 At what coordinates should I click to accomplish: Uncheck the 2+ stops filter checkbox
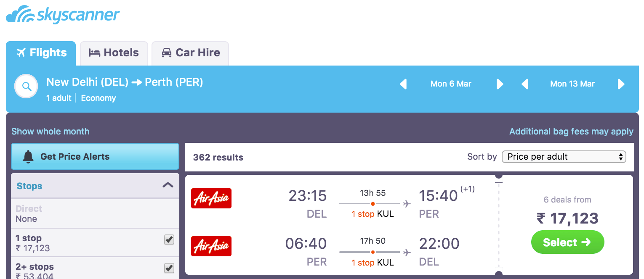coord(169,268)
